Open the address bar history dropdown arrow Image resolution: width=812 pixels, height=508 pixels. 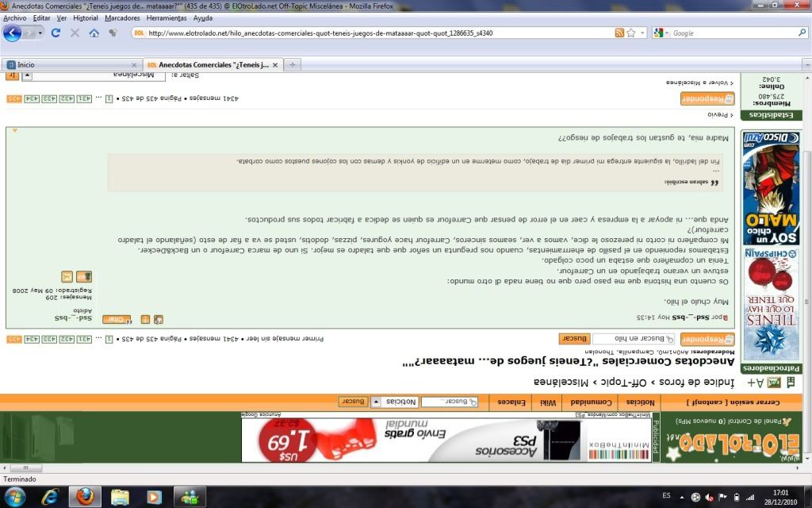(642, 33)
